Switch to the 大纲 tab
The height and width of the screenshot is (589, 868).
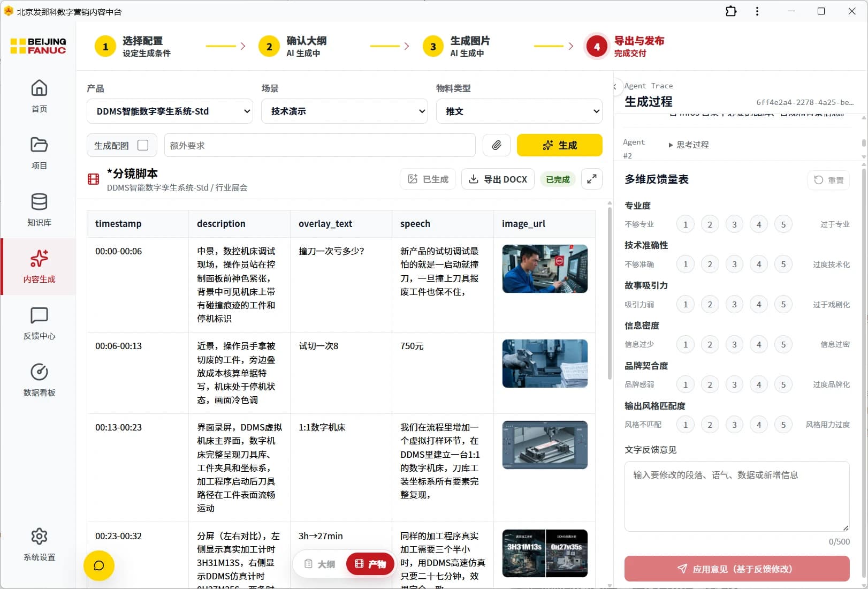click(x=320, y=564)
